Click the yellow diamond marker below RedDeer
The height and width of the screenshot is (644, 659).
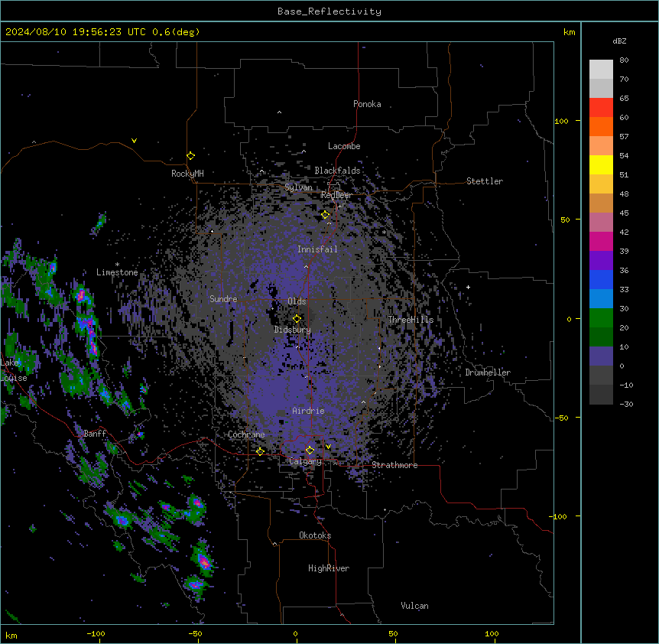point(326,215)
